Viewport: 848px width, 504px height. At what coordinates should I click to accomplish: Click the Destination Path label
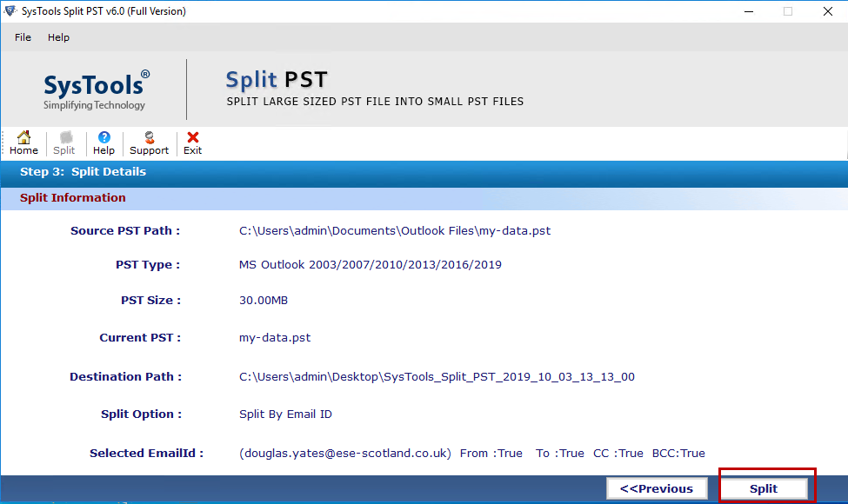125,376
